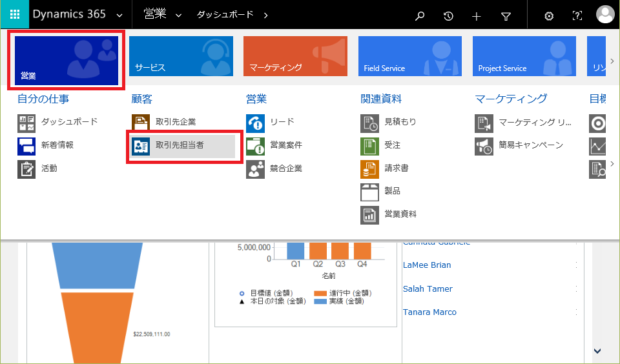Expand the Dynamics 365 dropdown arrow
620x364 pixels.
[119, 15]
